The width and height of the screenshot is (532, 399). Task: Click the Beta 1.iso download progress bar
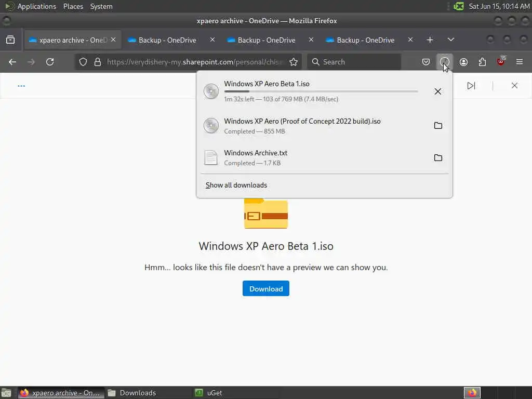click(x=321, y=91)
